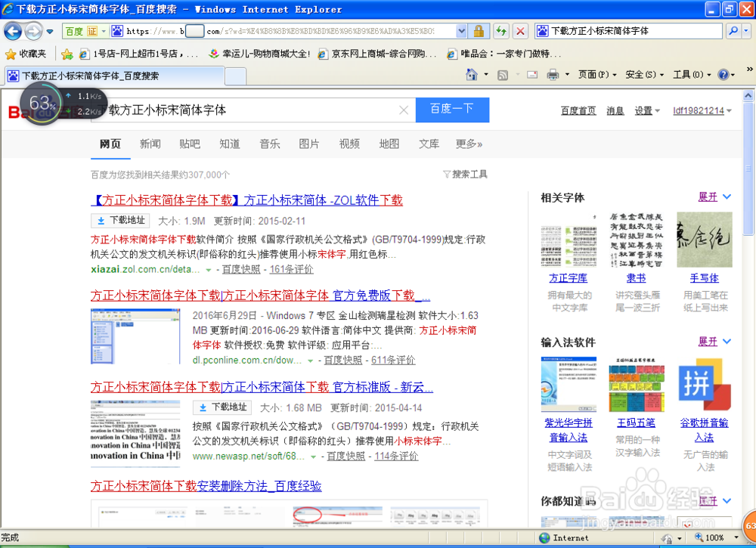Image resolution: width=756 pixels, height=548 pixels.
Task: Open the address bar URL dropdown
Action: click(x=461, y=31)
